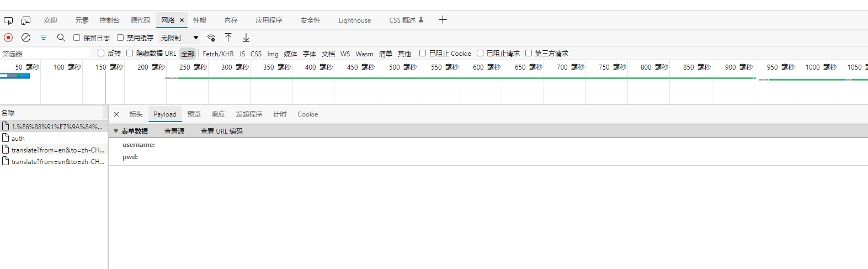Click the red marker line in timeline overview

point(105,88)
